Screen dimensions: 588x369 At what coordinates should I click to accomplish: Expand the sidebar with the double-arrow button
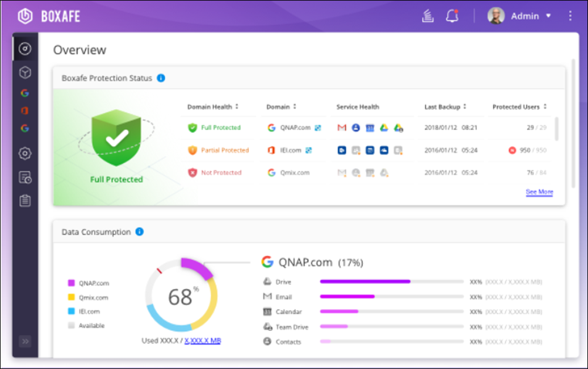click(25, 341)
